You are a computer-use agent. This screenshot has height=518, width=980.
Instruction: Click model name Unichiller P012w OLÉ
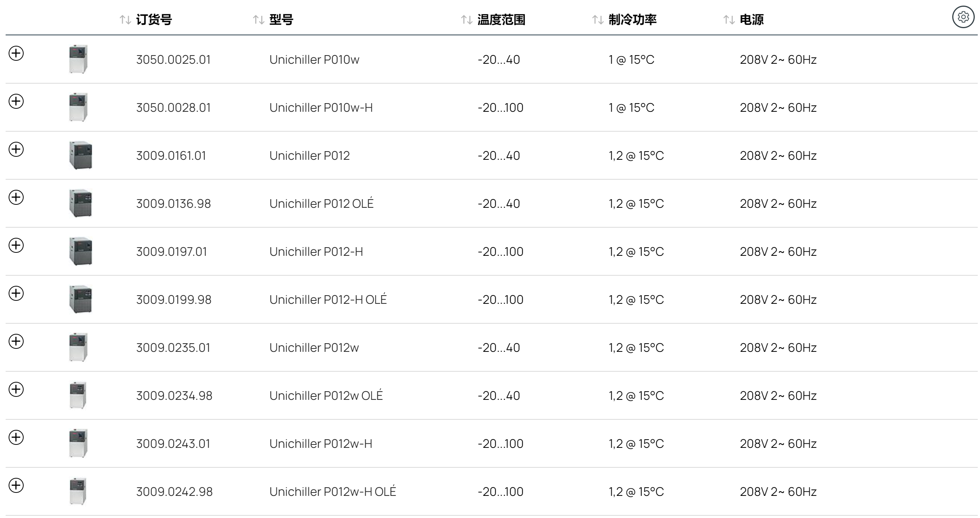[x=326, y=395]
